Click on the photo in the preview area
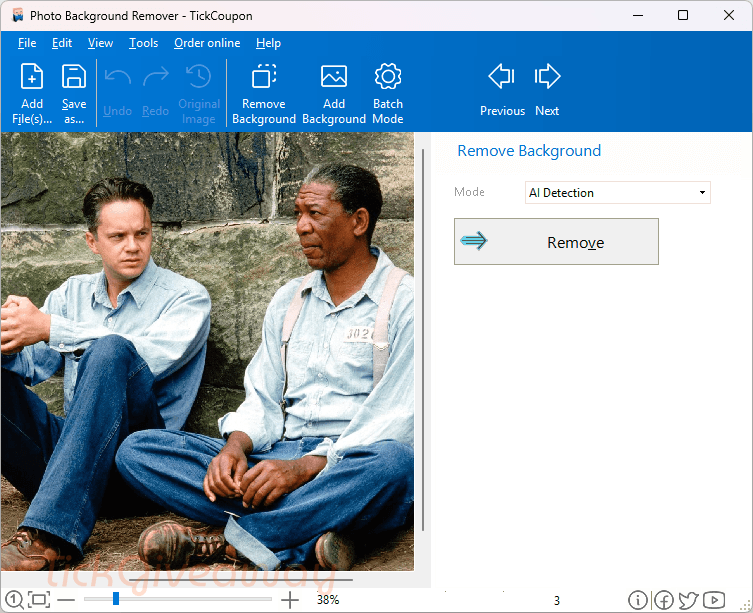The width and height of the screenshot is (753, 613). [207, 351]
